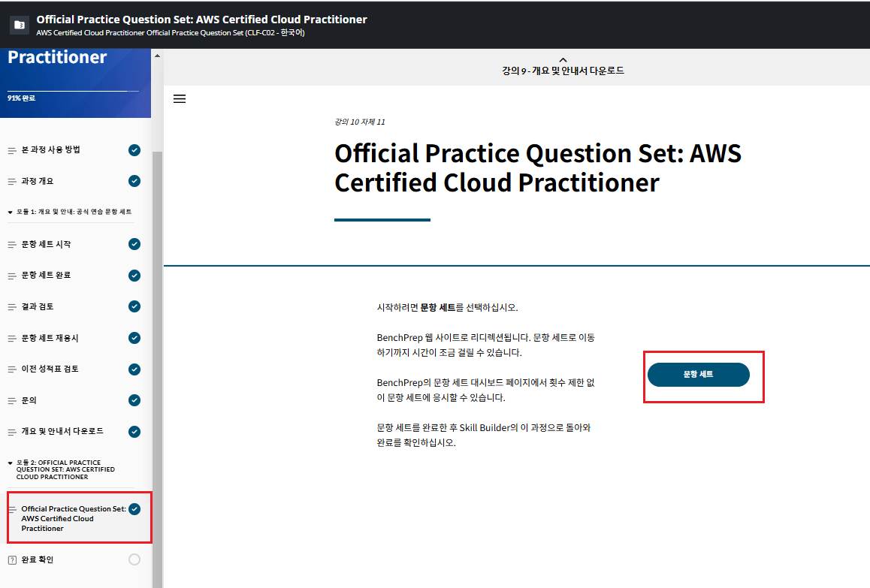Click the course folder icon in header
Image resolution: width=870 pixels, height=588 pixels.
[x=20, y=25]
